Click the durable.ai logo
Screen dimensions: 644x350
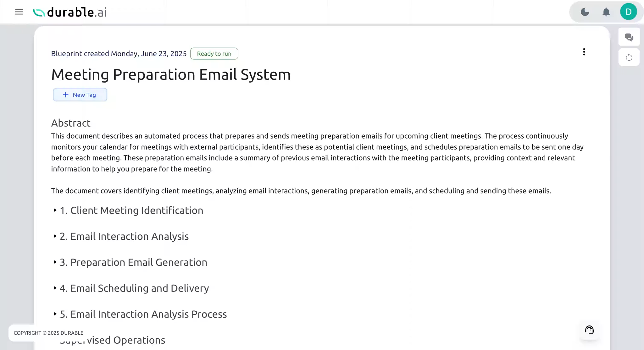tap(70, 12)
